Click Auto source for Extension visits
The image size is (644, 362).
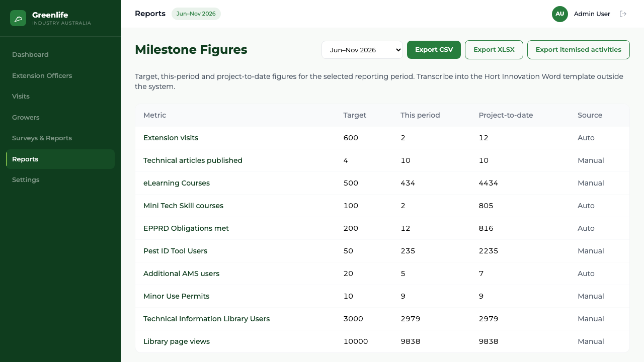click(x=586, y=138)
